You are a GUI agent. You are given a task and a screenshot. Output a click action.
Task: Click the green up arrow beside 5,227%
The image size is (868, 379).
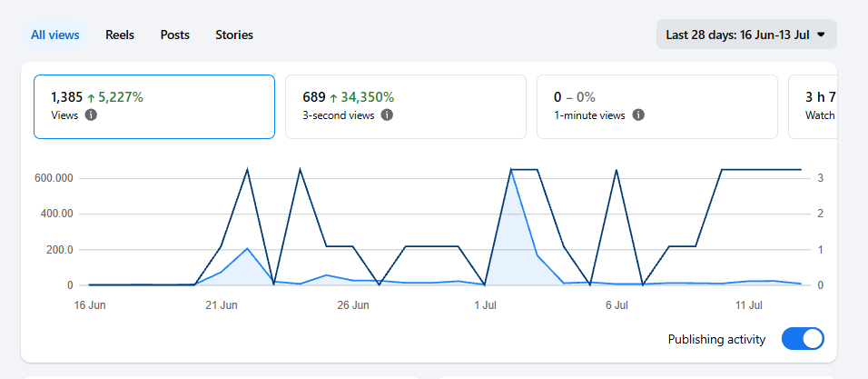pos(92,98)
